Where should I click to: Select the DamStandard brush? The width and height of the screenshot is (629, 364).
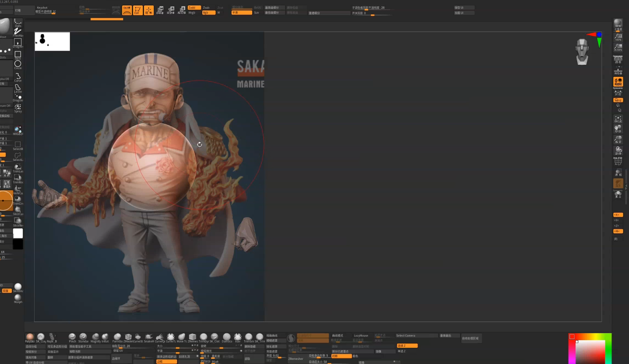[x=227, y=338]
